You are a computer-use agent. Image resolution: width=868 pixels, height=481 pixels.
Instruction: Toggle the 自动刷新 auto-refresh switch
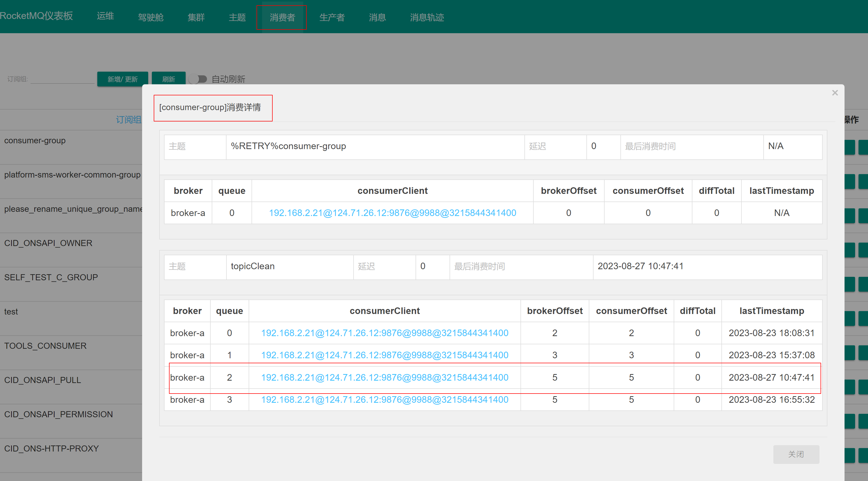[x=198, y=79]
